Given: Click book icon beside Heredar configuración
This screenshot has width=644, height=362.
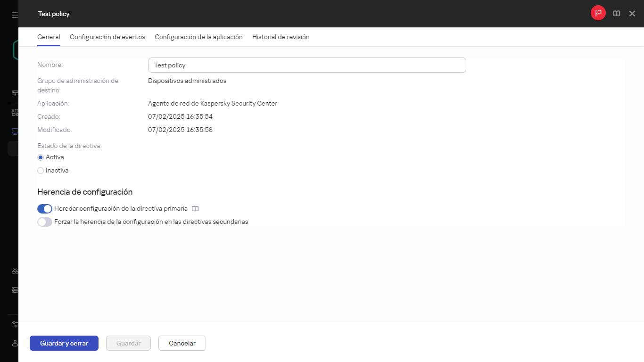Looking at the screenshot, I should 195,209.
